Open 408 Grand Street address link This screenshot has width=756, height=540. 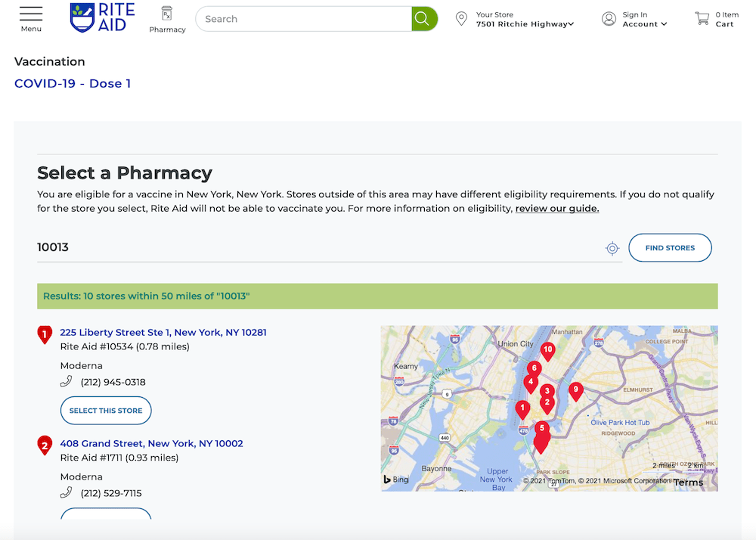pos(152,443)
